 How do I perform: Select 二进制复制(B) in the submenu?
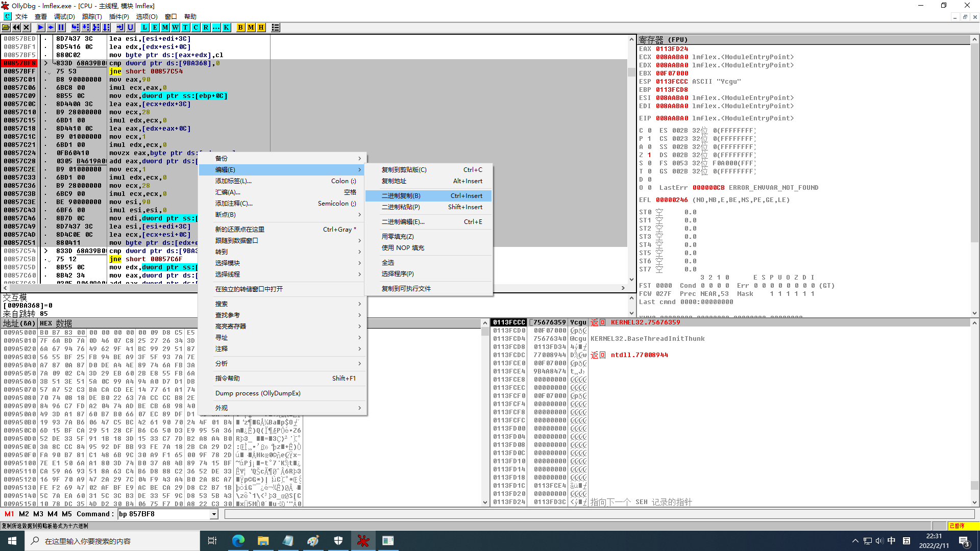[401, 196]
